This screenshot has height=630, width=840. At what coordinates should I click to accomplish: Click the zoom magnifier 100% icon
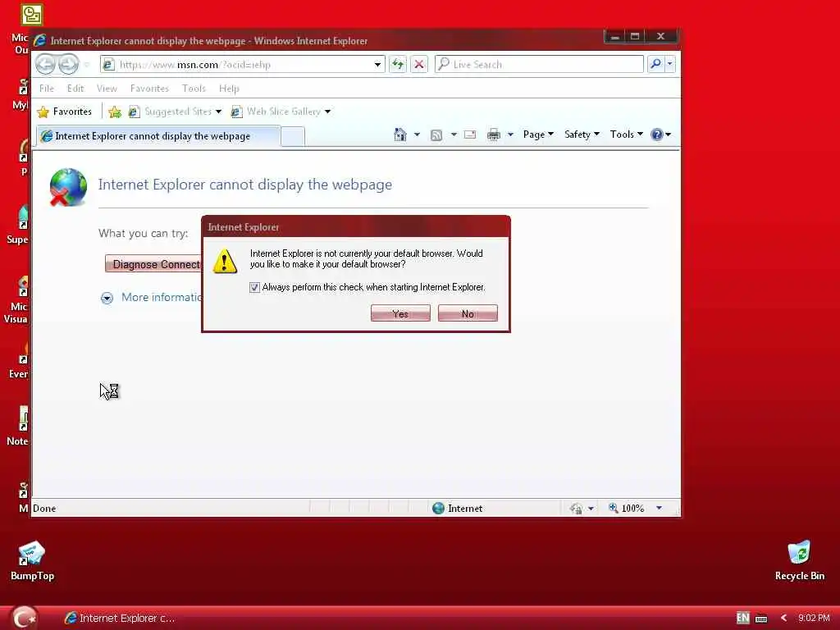(614, 507)
